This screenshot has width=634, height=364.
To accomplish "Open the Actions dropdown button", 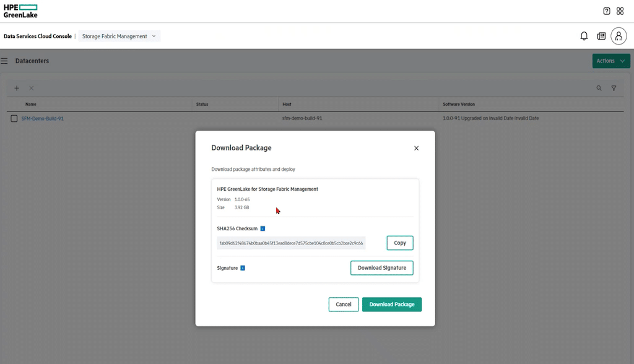I will tap(611, 61).
